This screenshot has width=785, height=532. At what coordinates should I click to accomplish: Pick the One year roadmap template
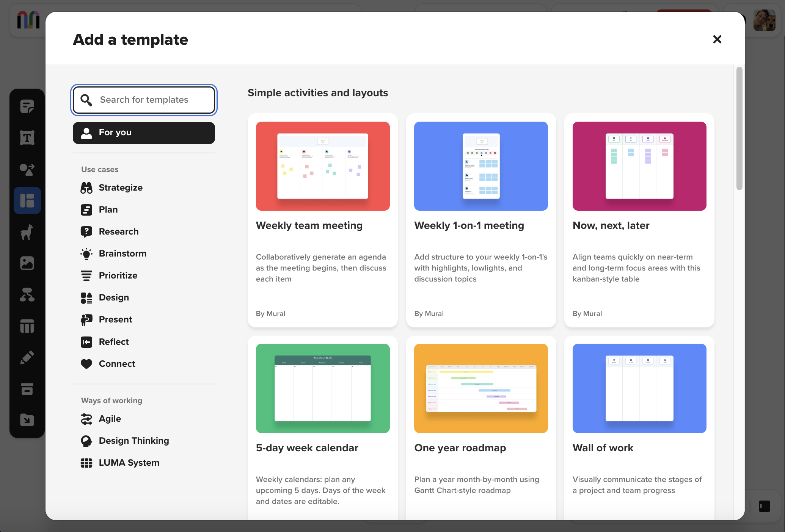tap(480, 428)
